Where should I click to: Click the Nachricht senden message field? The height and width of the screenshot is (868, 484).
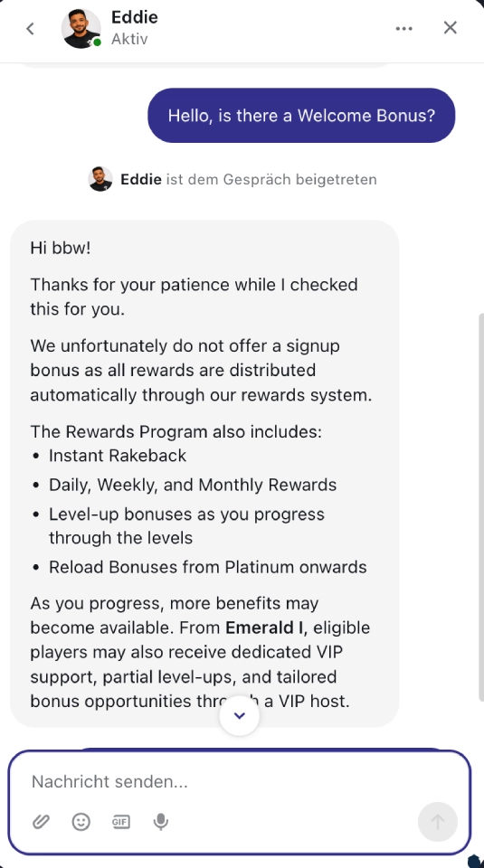(239, 781)
